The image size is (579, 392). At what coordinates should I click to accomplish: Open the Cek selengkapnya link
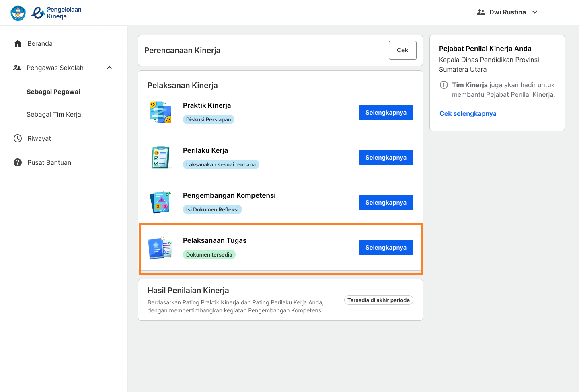(468, 113)
